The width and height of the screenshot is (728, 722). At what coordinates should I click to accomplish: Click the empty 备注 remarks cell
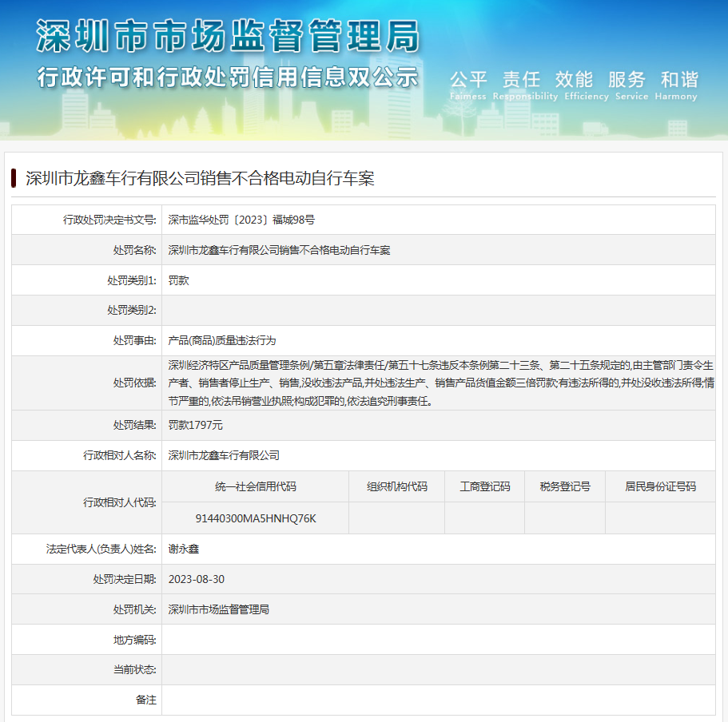click(440, 700)
